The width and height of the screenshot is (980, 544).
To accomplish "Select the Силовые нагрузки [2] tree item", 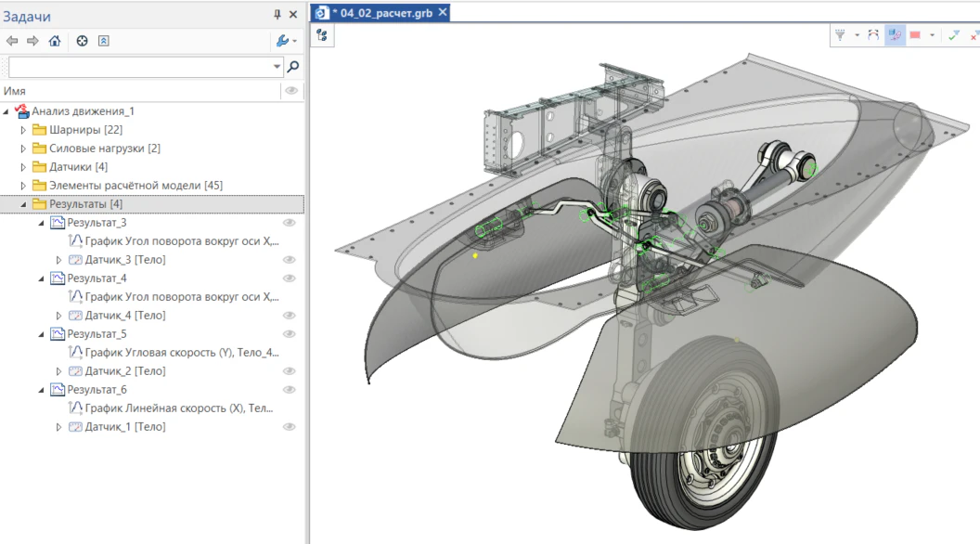I will 105,149.
